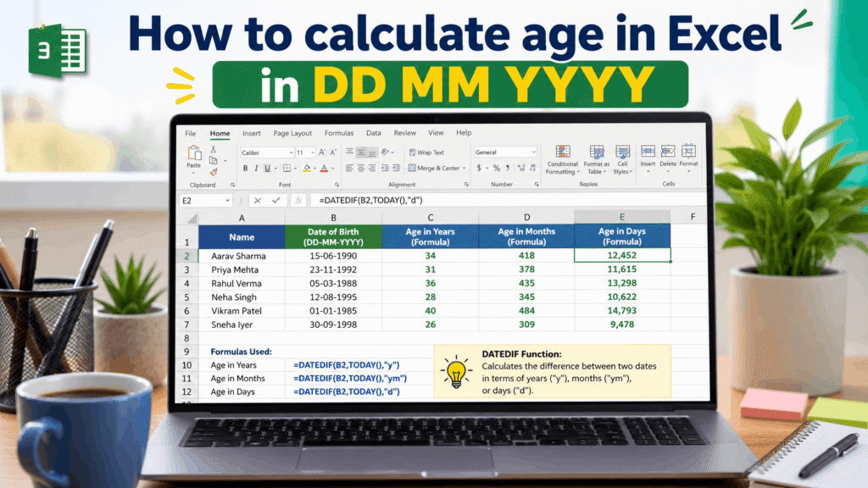868x488 pixels.
Task: Toggle Bold formatting
Action: [245, 169]
